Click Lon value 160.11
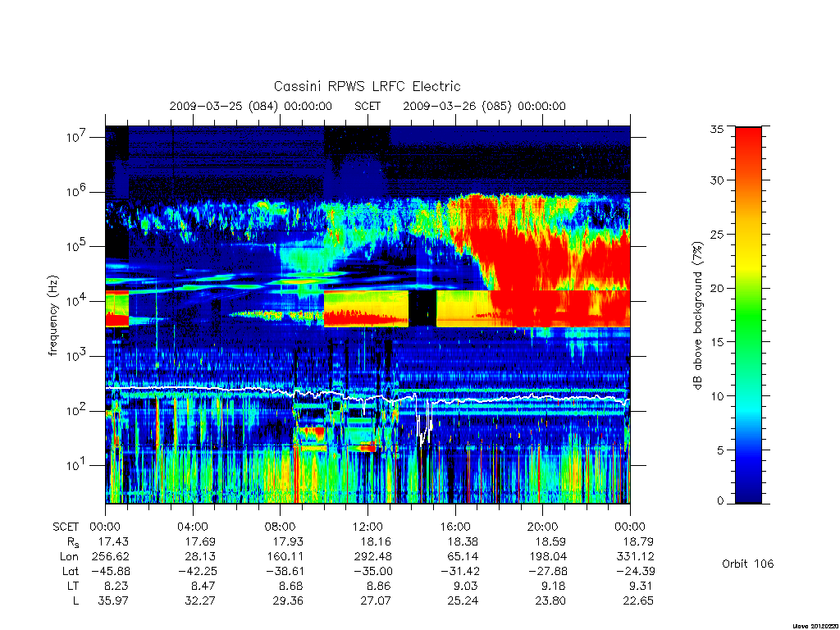The image size is (840, 630). [x=285, y=557]
